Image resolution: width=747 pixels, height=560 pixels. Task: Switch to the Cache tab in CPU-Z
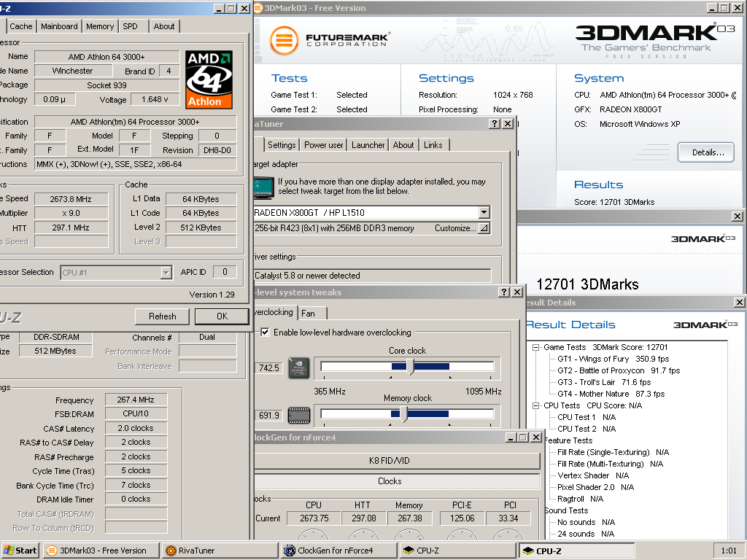pyautogui.click(x=21, y=26)
